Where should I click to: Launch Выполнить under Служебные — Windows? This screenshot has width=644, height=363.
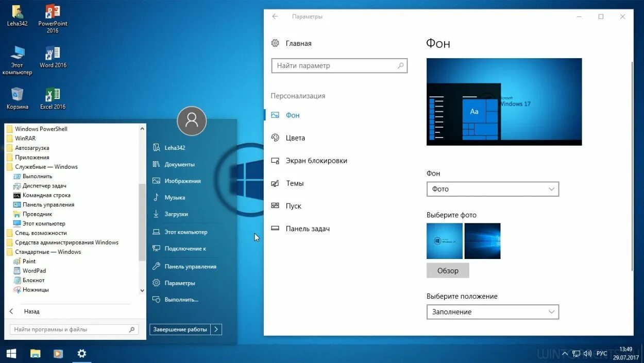click(x=37, y=176)
